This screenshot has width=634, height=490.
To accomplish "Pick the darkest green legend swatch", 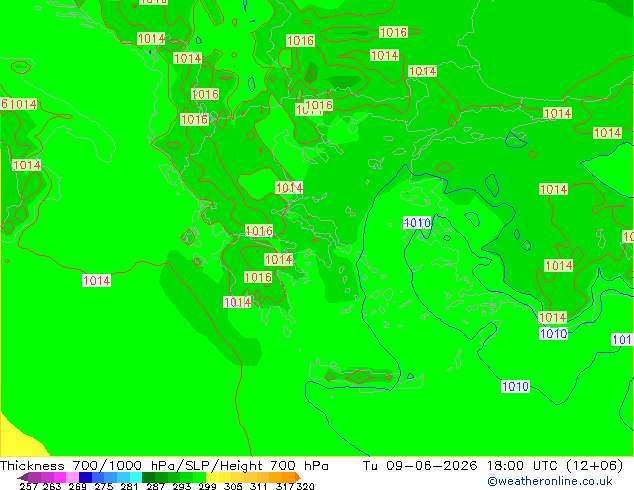I will coord(148,477).
